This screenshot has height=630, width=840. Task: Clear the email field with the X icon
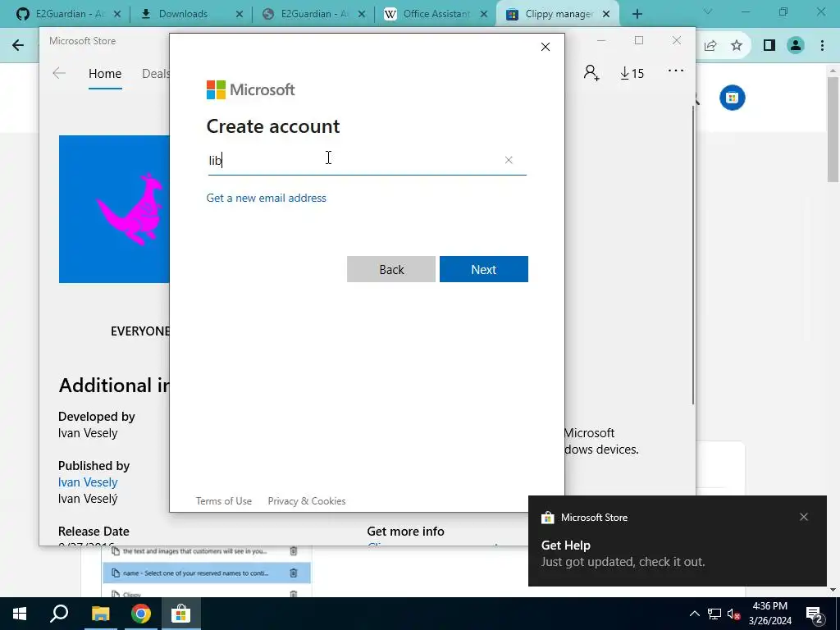509,160
